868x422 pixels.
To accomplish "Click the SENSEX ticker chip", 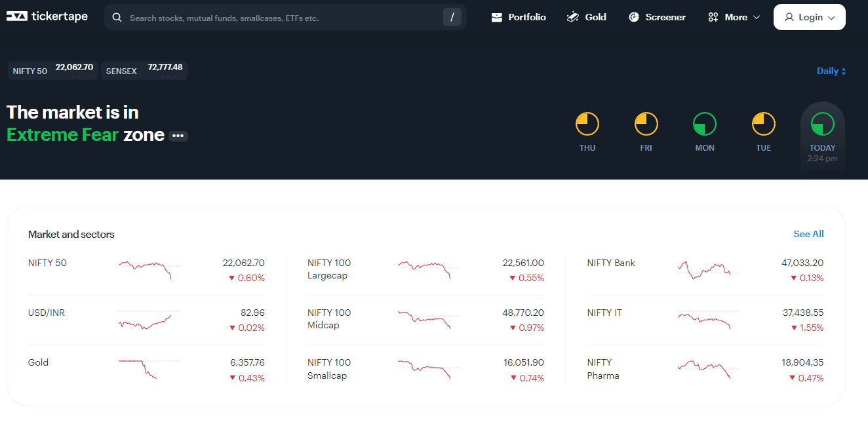I will point(144,71).
